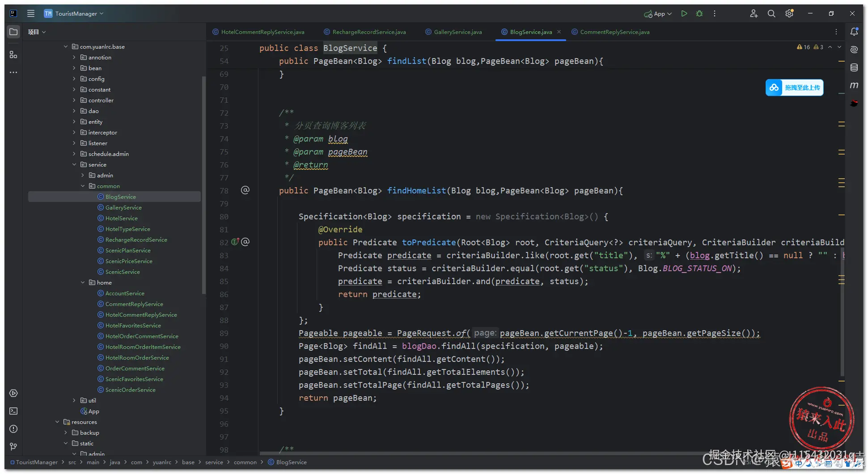The image size is (868, 474).
Task: Collapse the common package
Action: click(83, 186)
